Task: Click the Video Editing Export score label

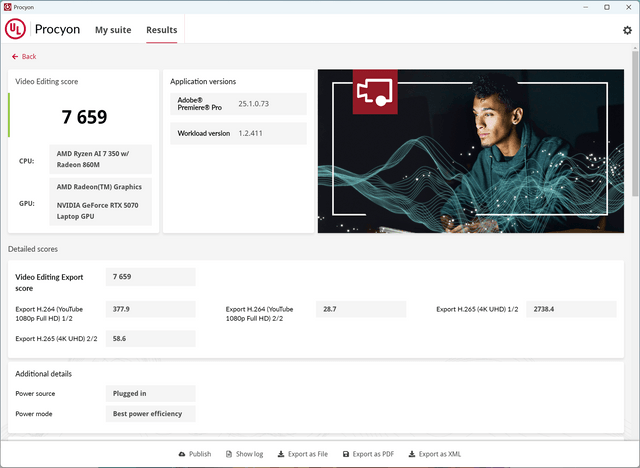Action: click(49, 282)
